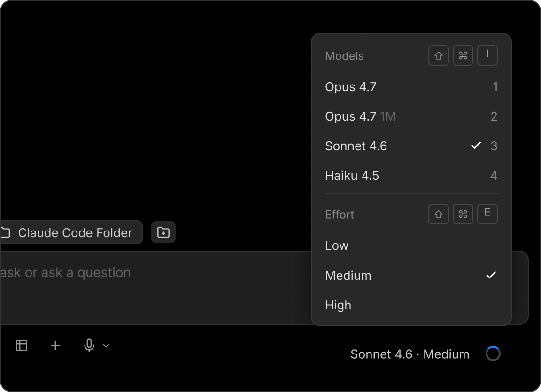Click the Sonnet 4.6 · Medium label

pyautogui.click(x=410, y=354)
